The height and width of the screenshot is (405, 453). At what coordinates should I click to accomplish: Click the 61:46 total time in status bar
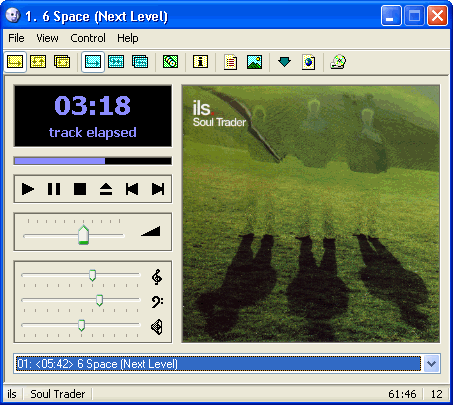(402, 394)
